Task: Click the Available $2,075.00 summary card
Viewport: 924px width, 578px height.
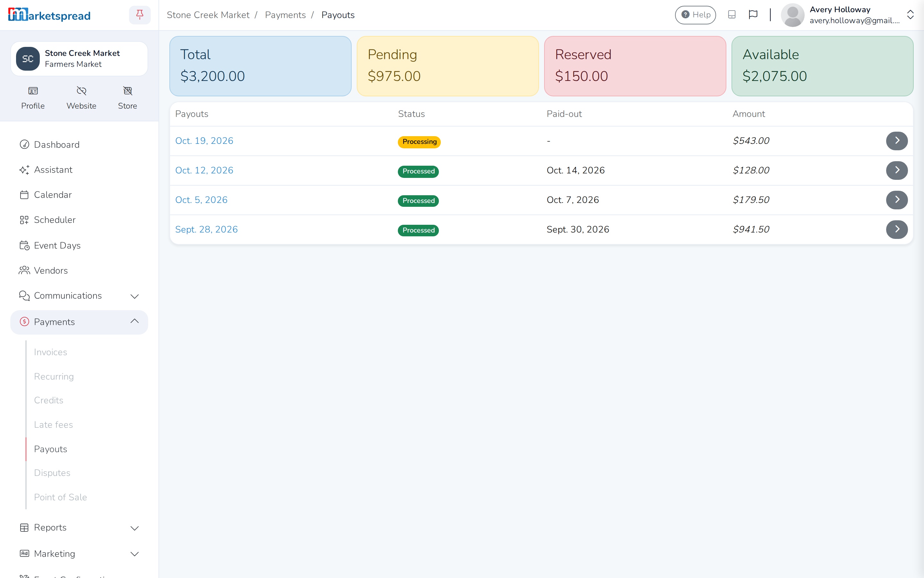Action: tap(822, 66)
